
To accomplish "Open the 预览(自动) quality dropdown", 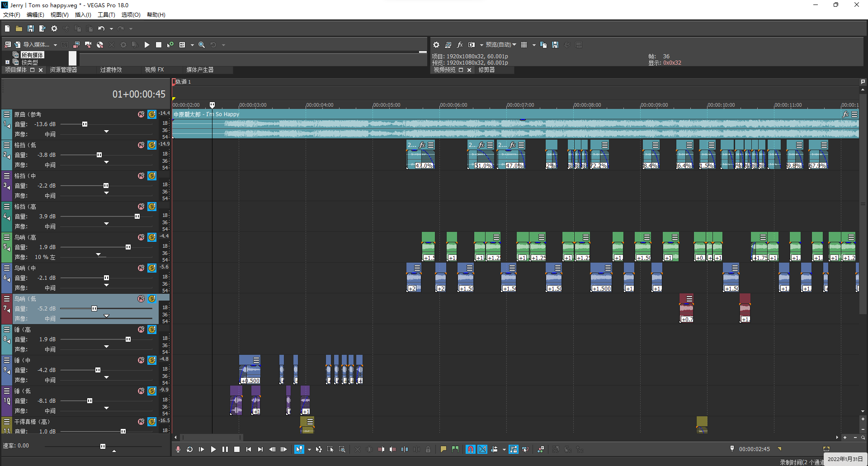I will pyautogui.click(x=501, y=45).
